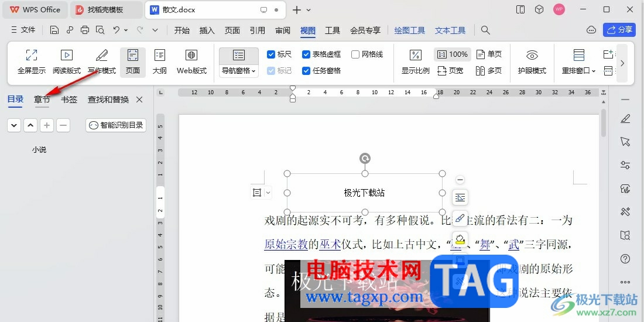Open the Drawing Tools tab
This screenshot has width=644, height=322.
[409, 30]
